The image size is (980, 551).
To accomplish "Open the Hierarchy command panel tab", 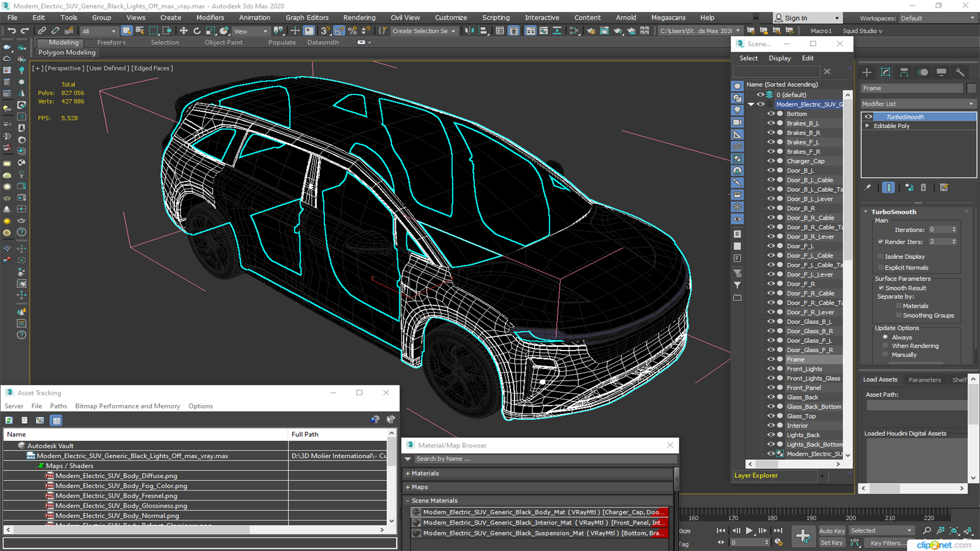I will pyautogui.click(x=904, y=72).
